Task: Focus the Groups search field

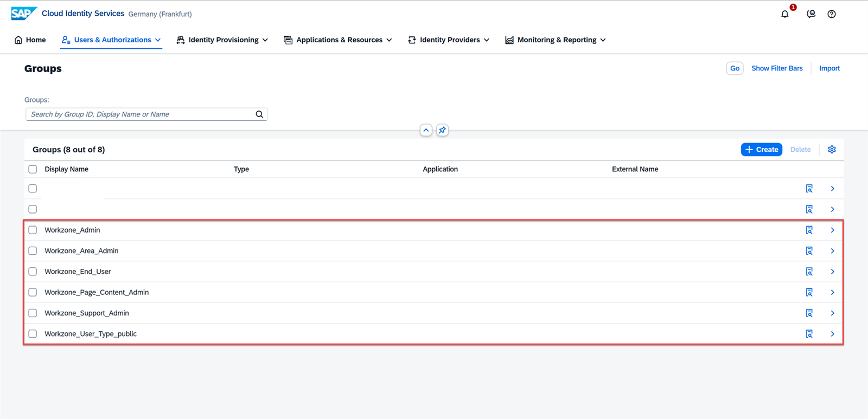Action: coord(146,114)
